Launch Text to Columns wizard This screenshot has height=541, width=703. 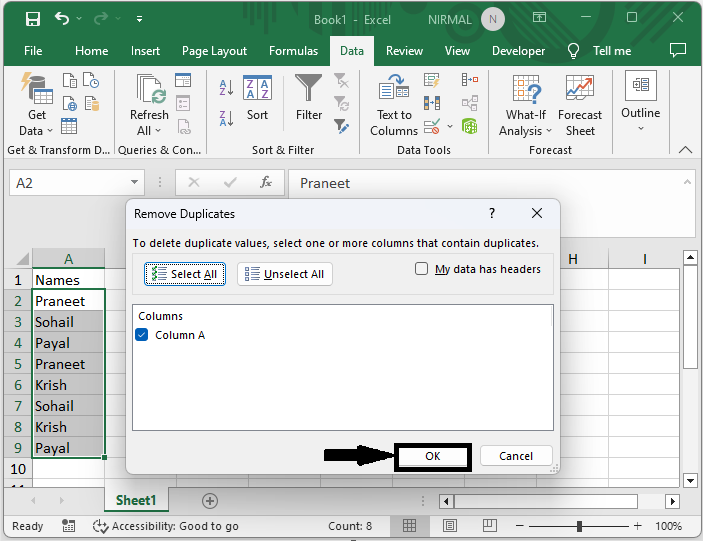coord(394,104)
